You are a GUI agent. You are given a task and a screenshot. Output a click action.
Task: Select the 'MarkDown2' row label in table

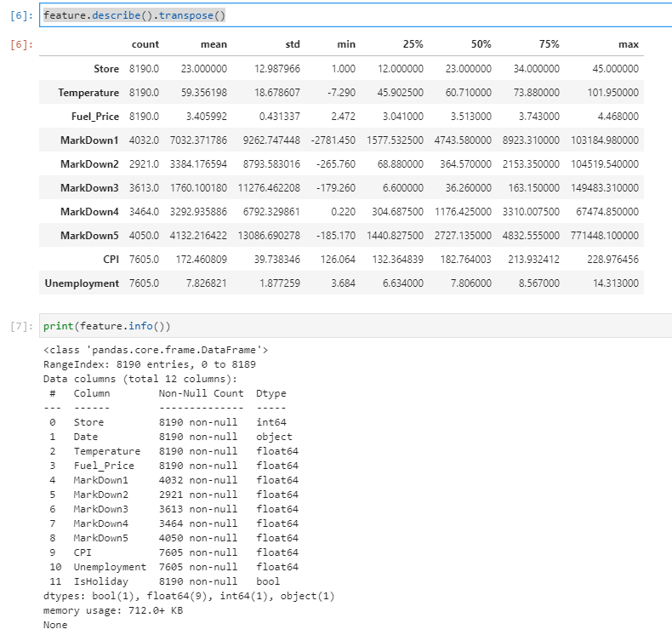[89, 164]
